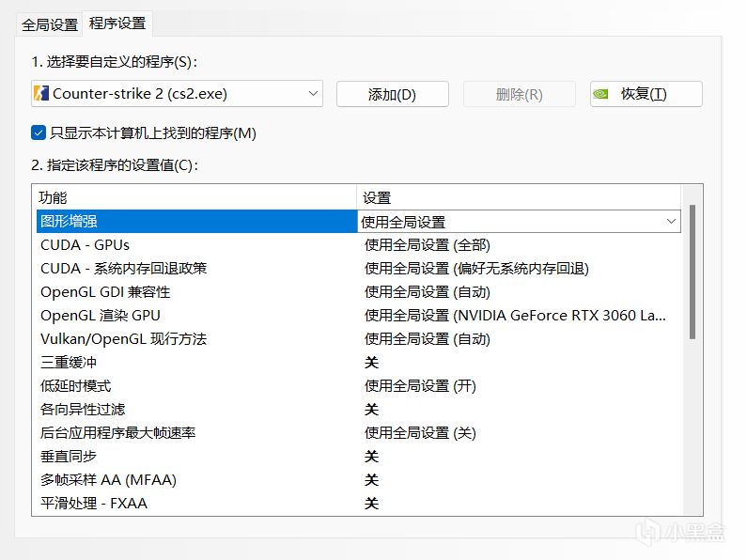Click the 使用全局设置 (自动) value for Vulkan/OpenGL 现行方法
This screenshot has height=560, width=747.
427,338
